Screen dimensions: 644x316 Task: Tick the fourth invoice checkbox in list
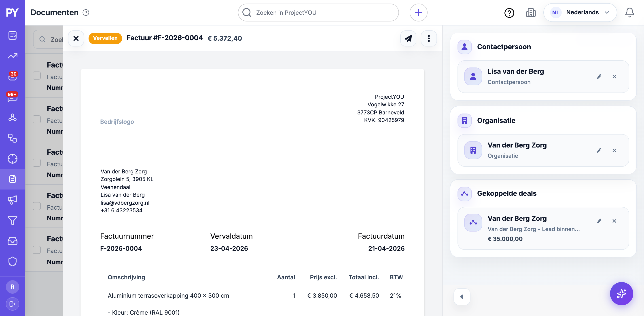[x=37, y=206]
